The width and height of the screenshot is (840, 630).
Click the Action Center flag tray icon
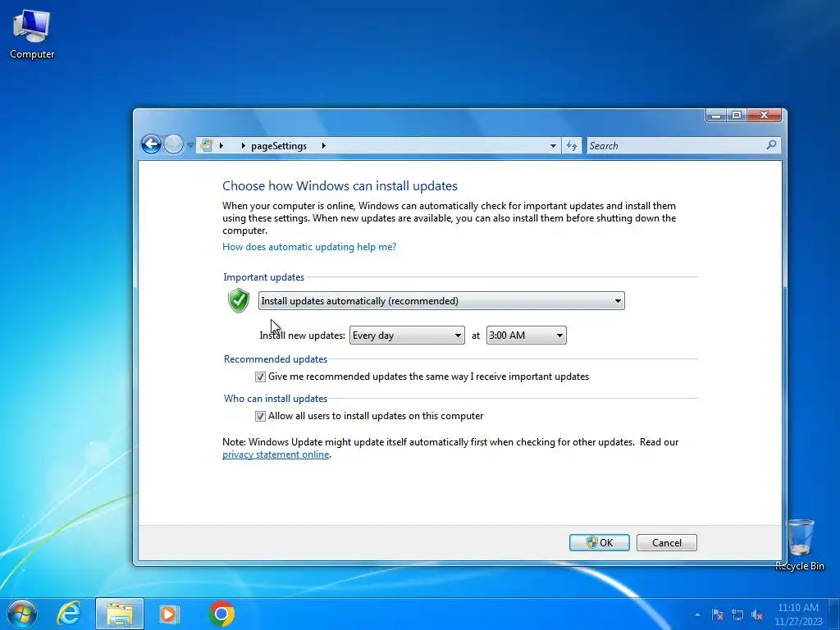pyautogui.click(x=717, y=614)
